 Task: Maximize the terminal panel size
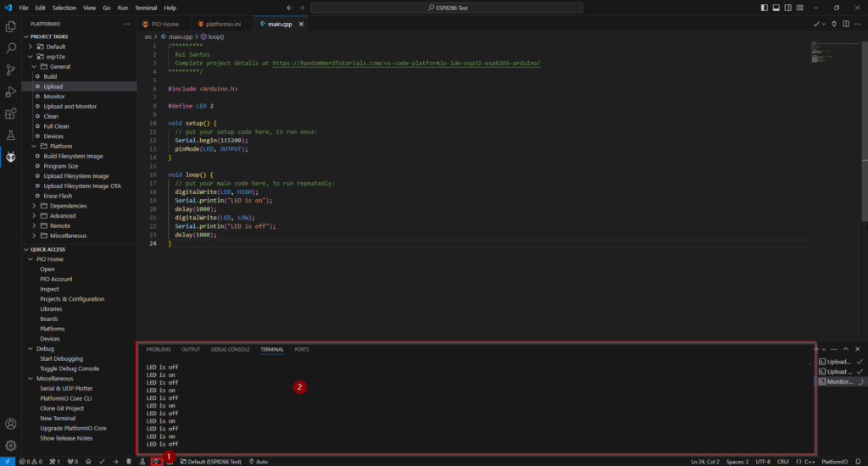tap(846, 349)
